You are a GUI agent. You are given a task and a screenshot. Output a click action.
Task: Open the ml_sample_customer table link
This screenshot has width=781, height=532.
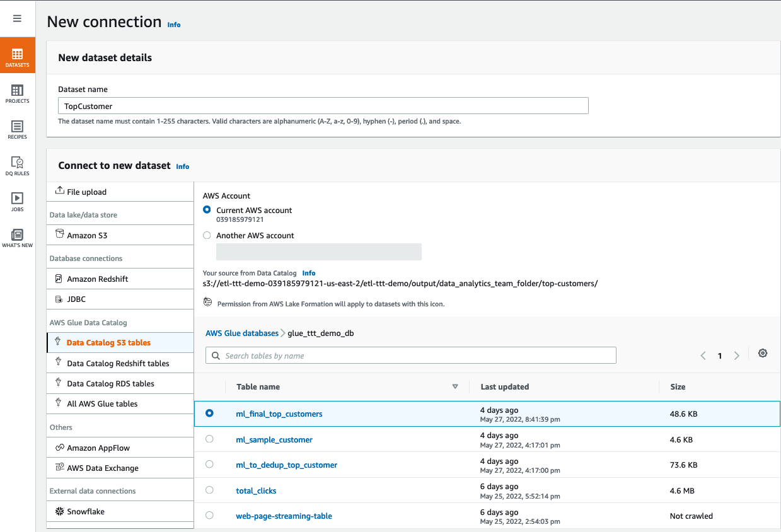click(x=274, y=440)
